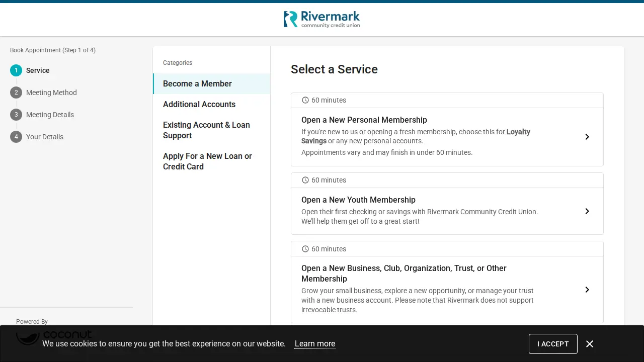Dismiss the cookie banner with the X icon
The width and height of the screenshot is (644, 362).
point(590,344)
